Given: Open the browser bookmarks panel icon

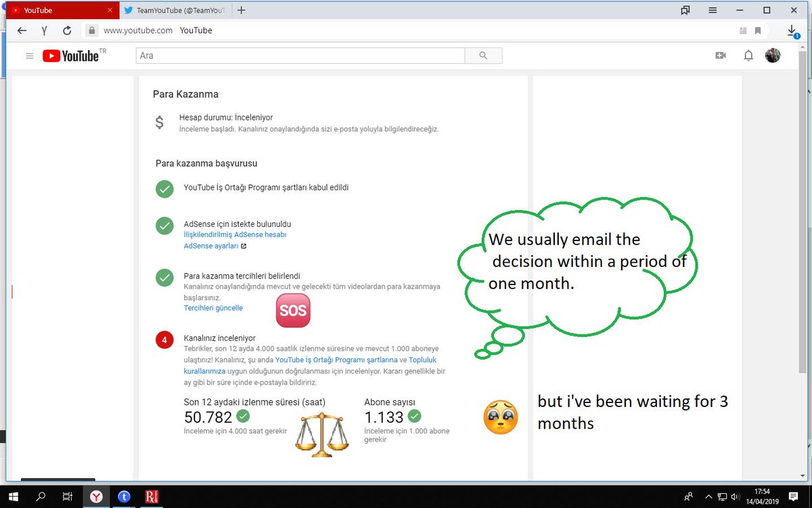Looking at the screenshot, I should 685,10.
